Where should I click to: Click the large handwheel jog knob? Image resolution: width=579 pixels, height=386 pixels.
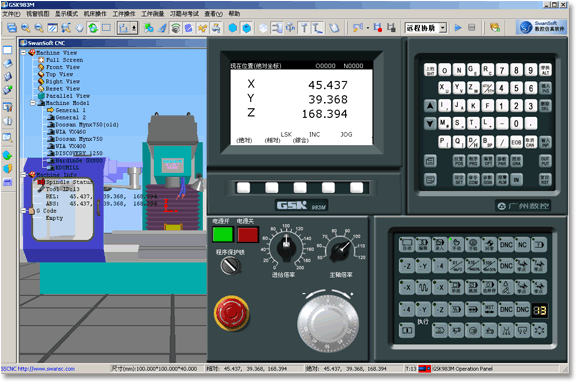328,320
